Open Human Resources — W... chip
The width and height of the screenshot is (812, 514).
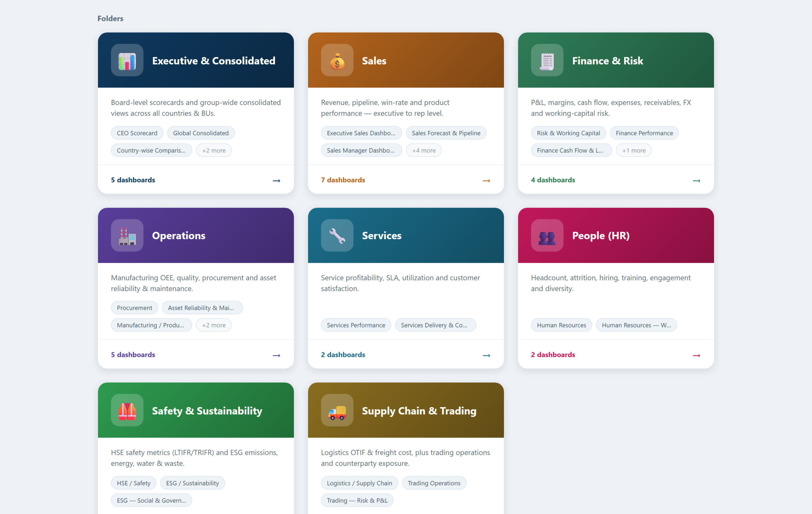(x=636, y=325)
